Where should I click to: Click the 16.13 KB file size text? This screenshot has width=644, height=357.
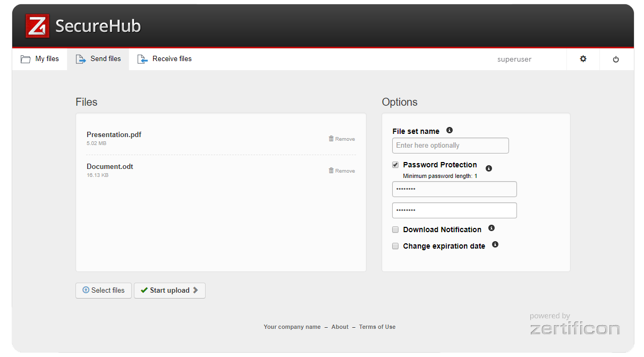click(x=98, y=175)
